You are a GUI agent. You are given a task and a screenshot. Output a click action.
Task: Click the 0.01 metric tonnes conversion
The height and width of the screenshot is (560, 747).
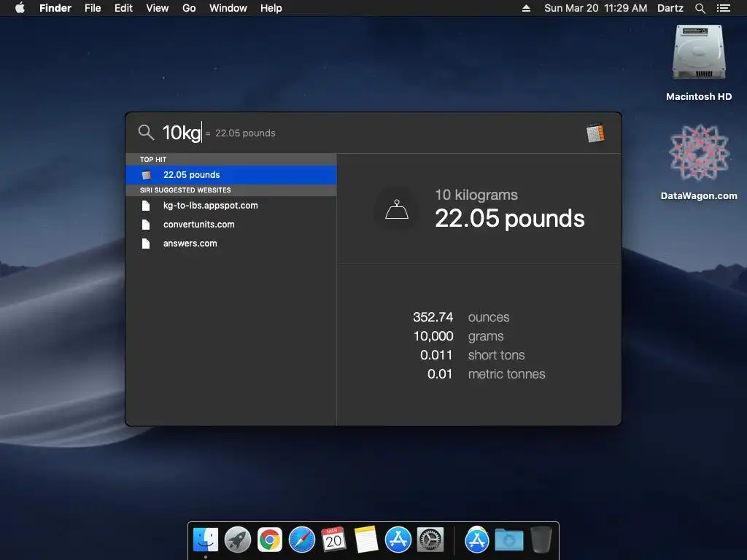[x=486, y=374]
